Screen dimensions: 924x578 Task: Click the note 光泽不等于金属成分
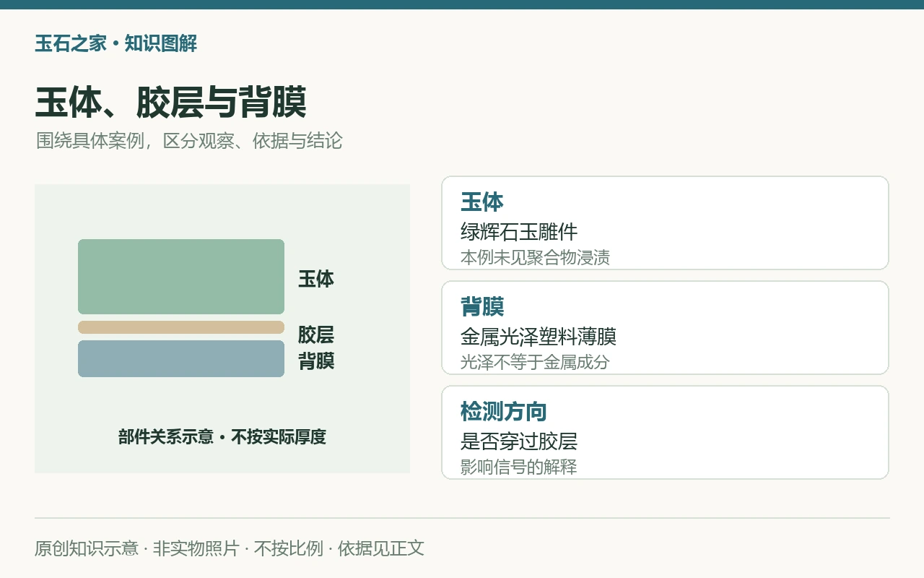[535, 362]
